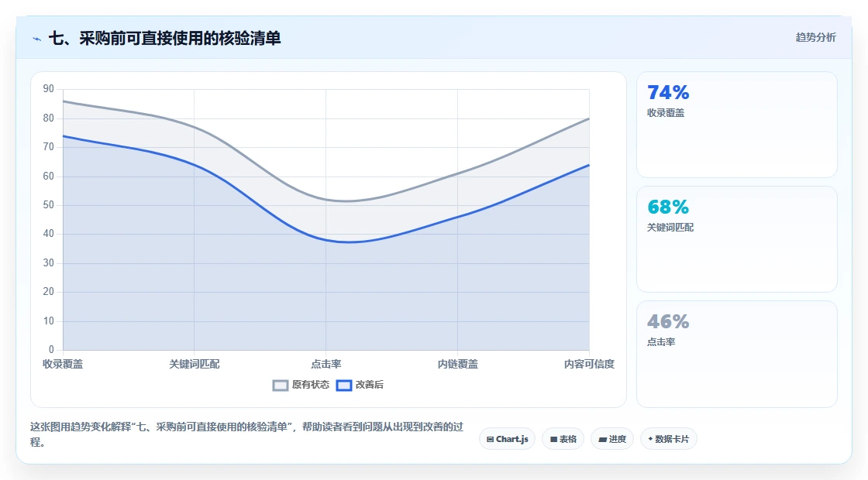Image resolution: width=868 pixels, height=480 pixels.
Task: Click the 数据卡片 tag's diamond icon
Action: [x=650, y=439]
